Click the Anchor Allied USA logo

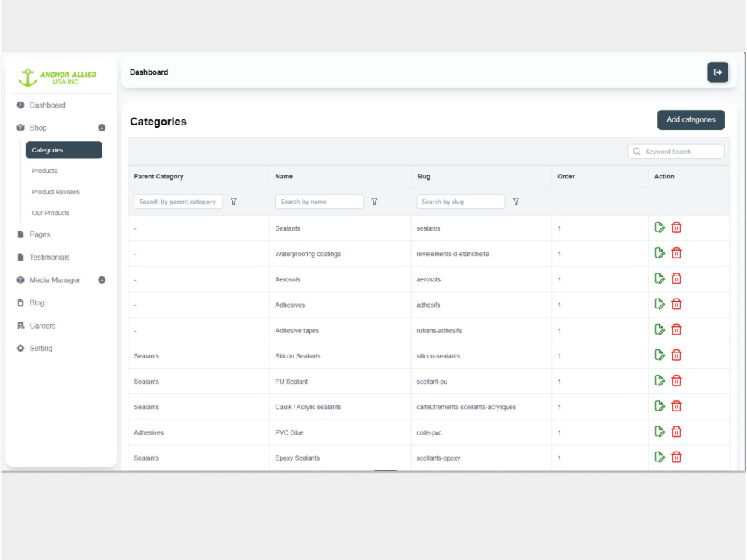point(58,78)
